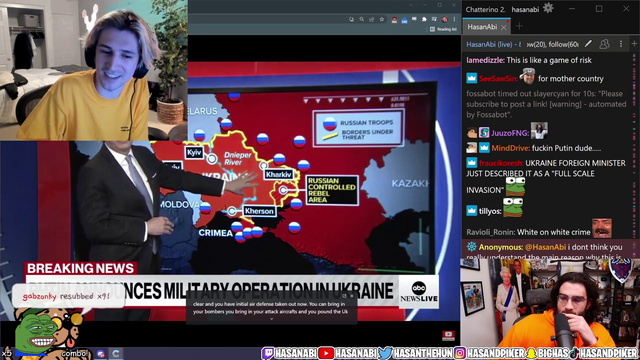Click the HasanAbi (live) channel header
640x360 pixels.
click(493, 44)
